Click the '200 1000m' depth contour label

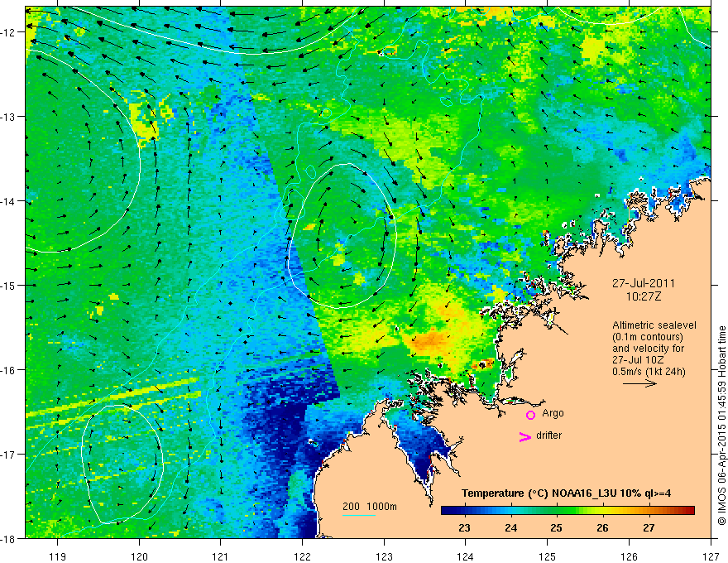370,507
